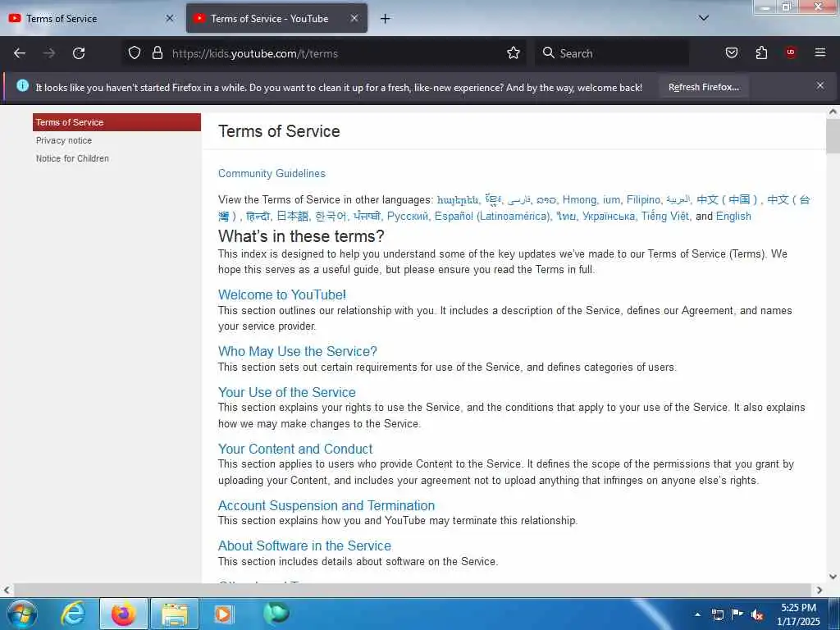The width and height of the screenshot is (840, 630).
Task: View terms in Español (Latinoamérica) link
Action: (x=492, y=217)
